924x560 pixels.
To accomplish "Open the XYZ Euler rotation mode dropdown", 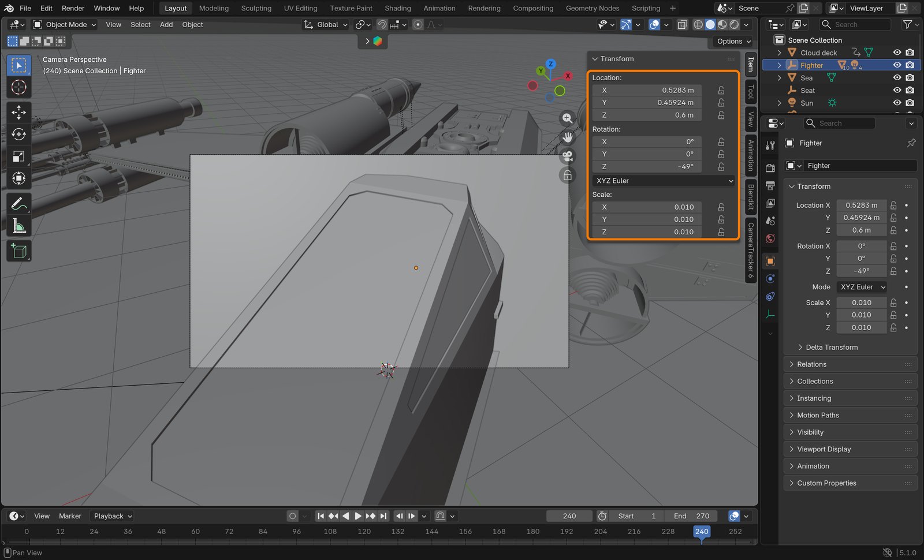I will (x=664, y=181).
